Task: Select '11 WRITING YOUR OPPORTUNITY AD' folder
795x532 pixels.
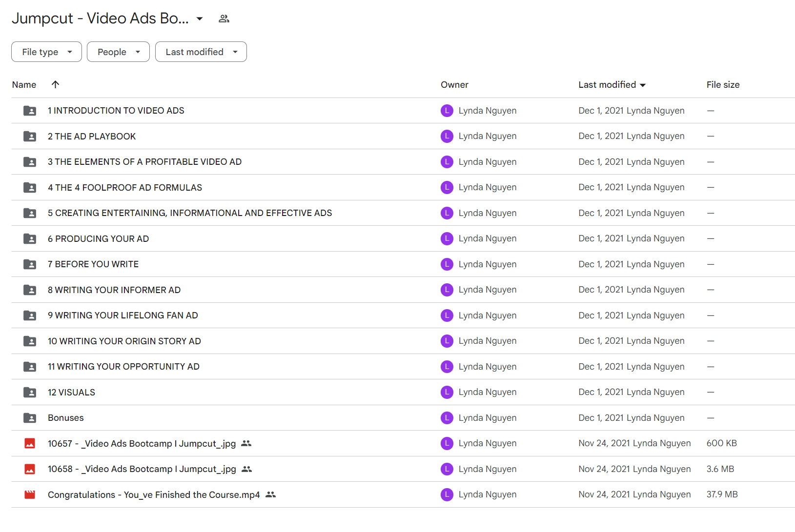Action: (x=123, y=367)
